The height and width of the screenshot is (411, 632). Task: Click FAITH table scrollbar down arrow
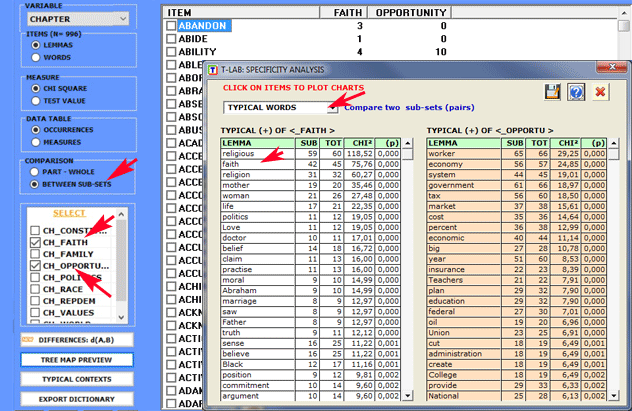[408, 396]
